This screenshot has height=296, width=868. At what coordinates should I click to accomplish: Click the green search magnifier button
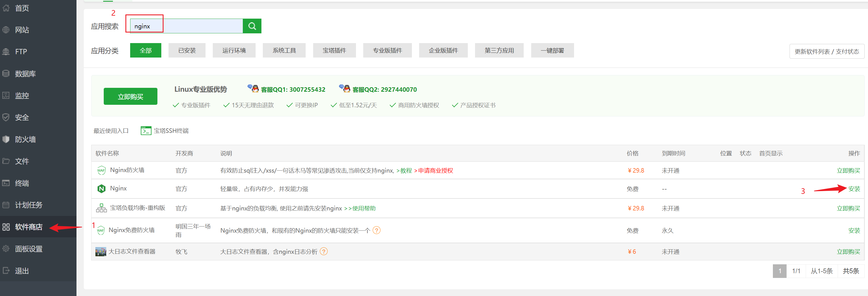pyautogui.click(x=252, y=26)
